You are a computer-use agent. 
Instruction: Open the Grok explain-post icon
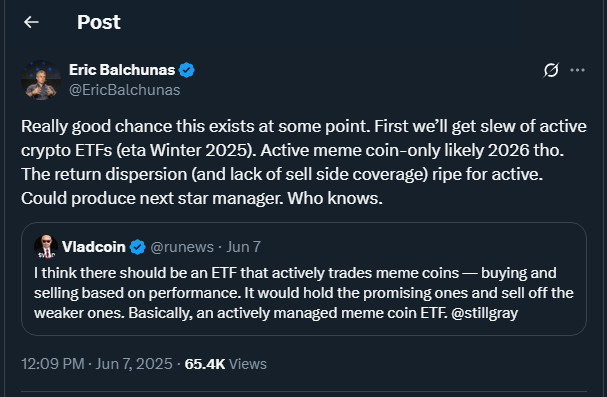point(551,70)
